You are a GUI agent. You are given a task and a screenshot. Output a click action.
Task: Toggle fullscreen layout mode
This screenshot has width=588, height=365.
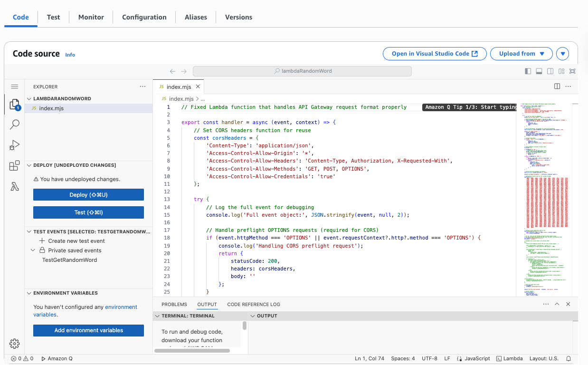pyautogui.click(x=572, y=71)
